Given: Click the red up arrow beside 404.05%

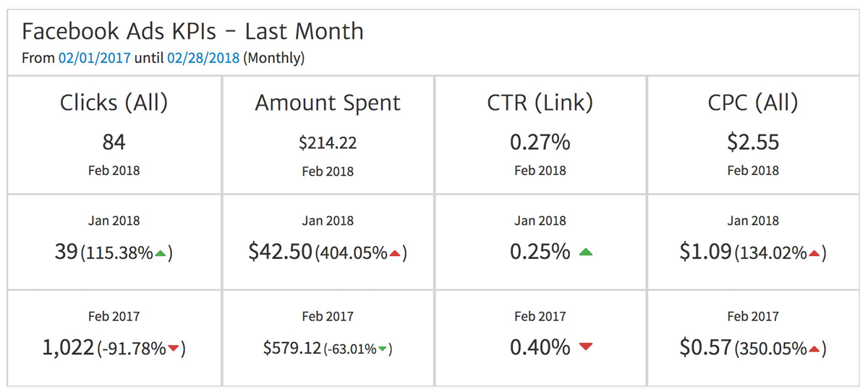Looking at the screenshot, I should (395, 254).
